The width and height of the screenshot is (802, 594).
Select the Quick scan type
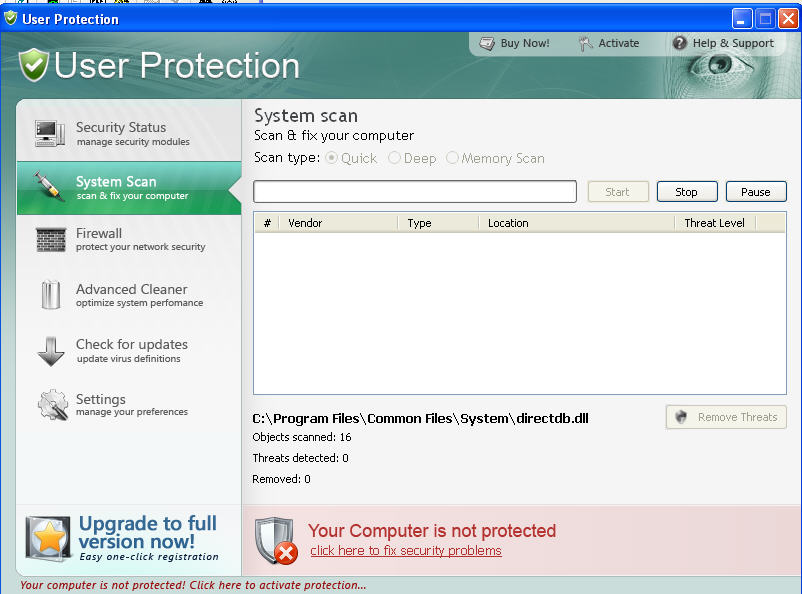[331, 158]
